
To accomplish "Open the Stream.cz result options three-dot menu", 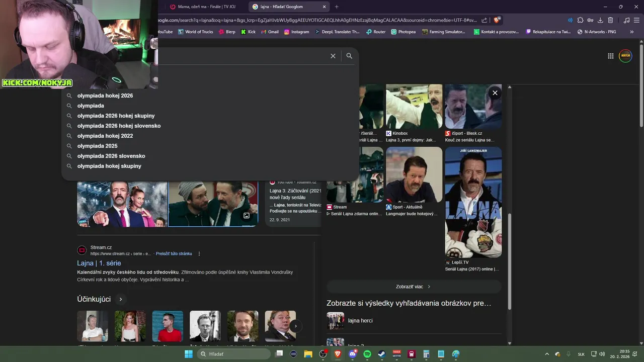I will tap(199, 254).
